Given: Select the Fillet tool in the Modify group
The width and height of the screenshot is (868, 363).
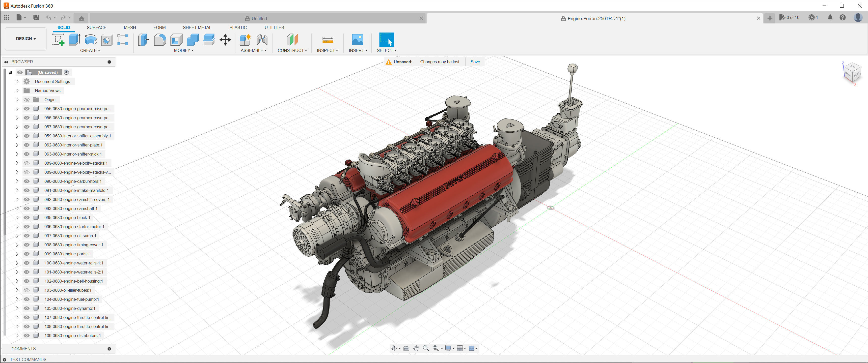Looking at the screenshot, I should [160, 40].
